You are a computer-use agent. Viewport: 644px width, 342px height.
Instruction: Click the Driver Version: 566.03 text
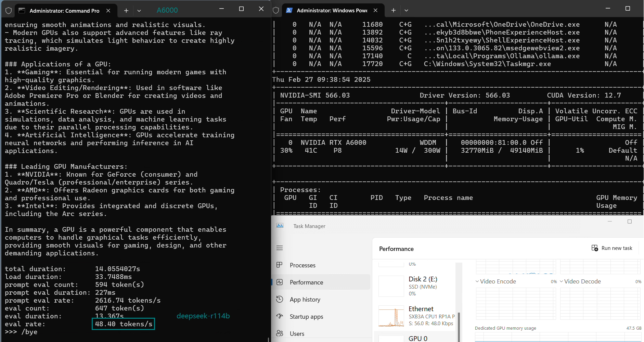point(465,95)
